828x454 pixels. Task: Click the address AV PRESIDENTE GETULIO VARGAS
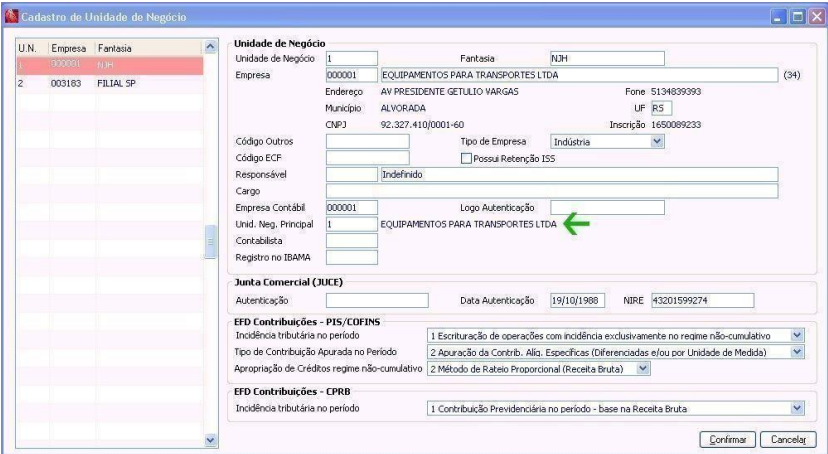(449, 92)
